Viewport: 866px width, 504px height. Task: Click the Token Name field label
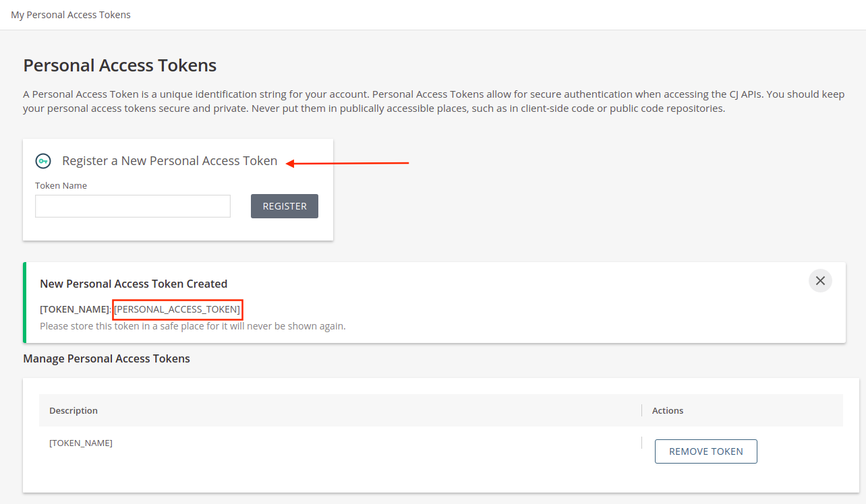click(61, 185)
